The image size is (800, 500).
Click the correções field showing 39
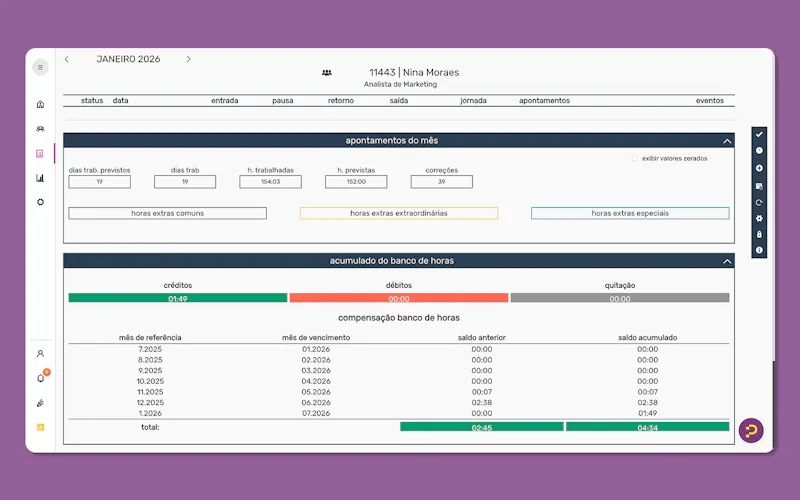point(441,182)
